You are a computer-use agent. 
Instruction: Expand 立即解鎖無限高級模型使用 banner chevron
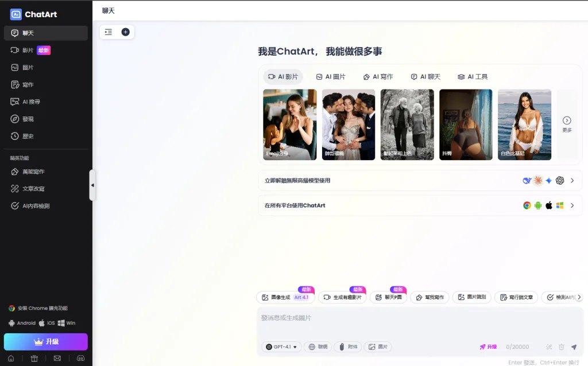point(572,181)
